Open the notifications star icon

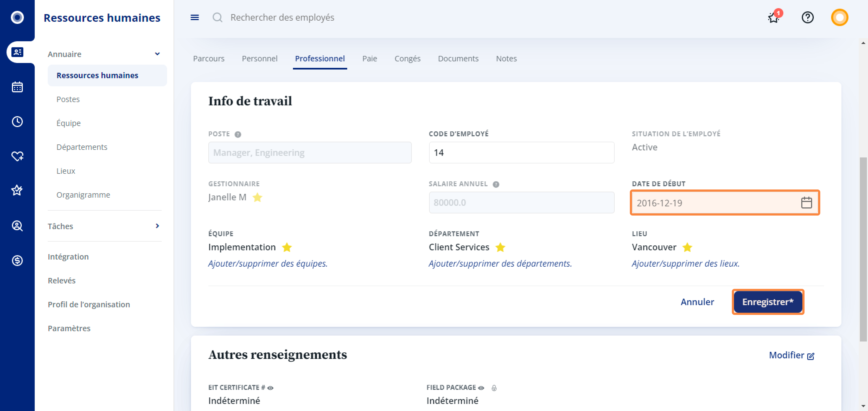pyautogui.click(x=774, y=17)
